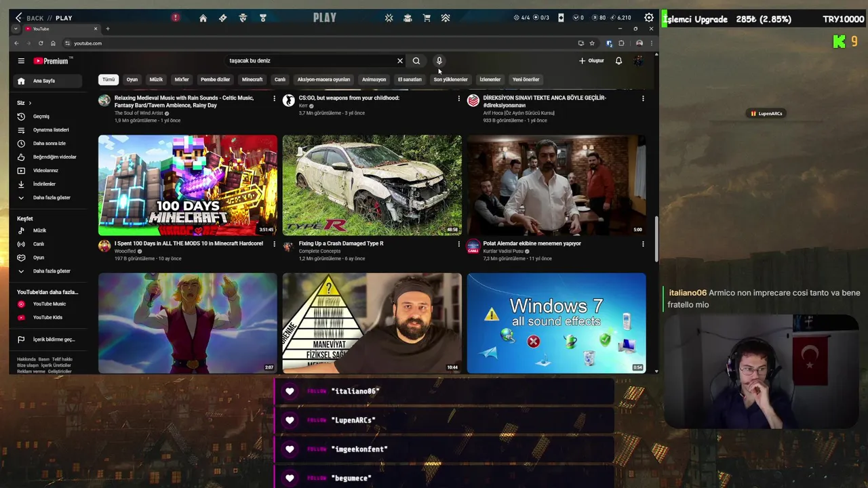Select the Minecraft filter chip

(x=252, y=79)
